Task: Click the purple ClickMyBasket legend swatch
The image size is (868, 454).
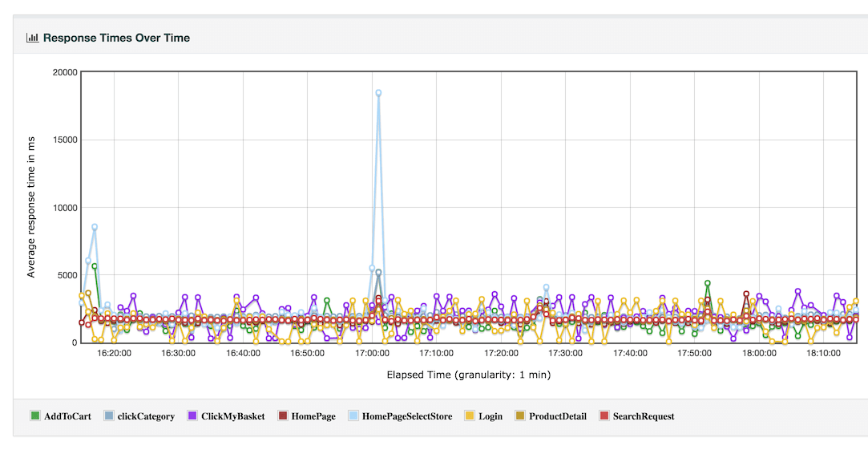Action: click(x=192, y=416)
